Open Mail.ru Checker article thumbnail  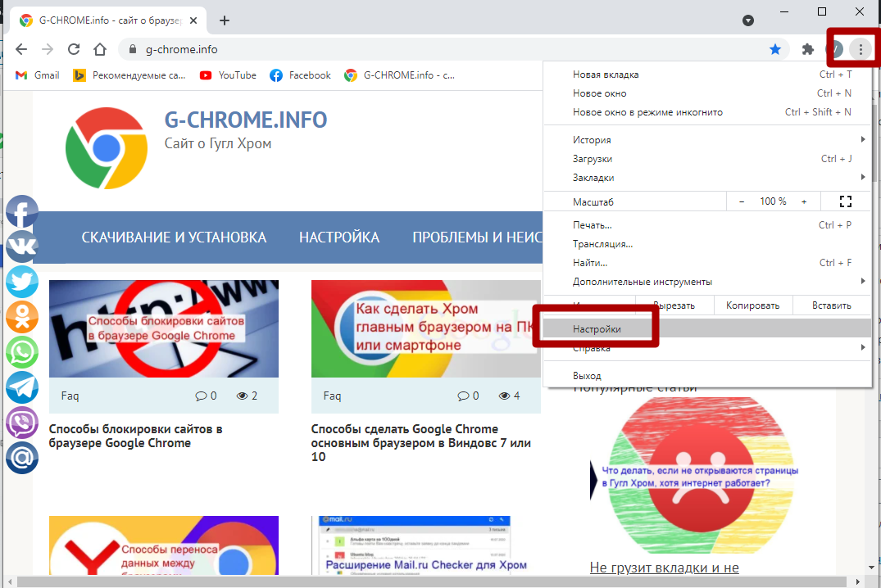click(415, 545)
